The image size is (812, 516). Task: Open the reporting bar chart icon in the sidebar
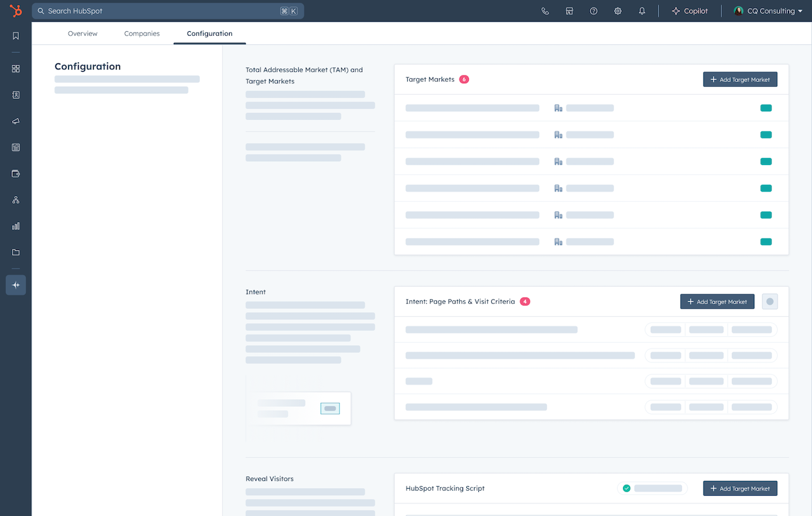click(15, 226)
